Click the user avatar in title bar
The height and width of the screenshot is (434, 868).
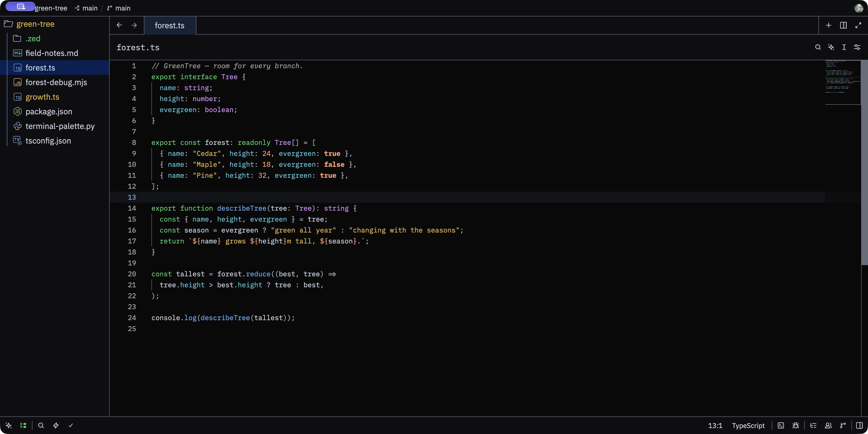tap(858, 8)
